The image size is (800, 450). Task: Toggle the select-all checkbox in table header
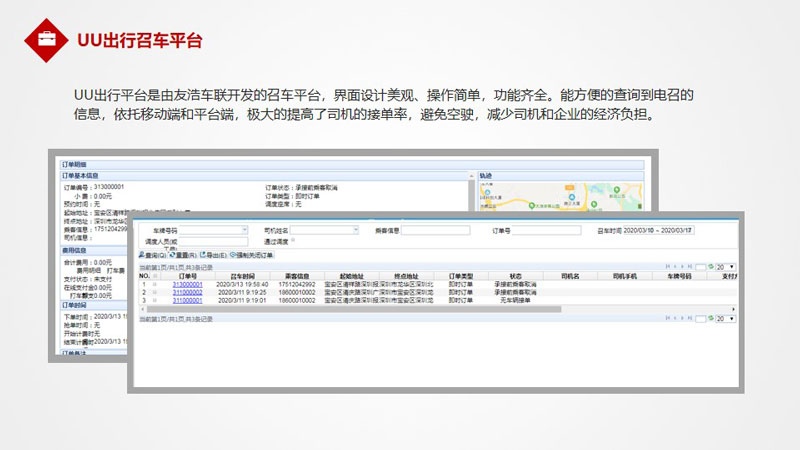point(155,276)
